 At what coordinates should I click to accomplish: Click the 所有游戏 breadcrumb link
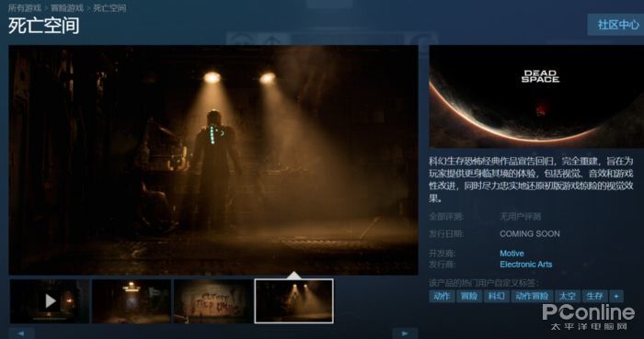[x=26, y=7]
